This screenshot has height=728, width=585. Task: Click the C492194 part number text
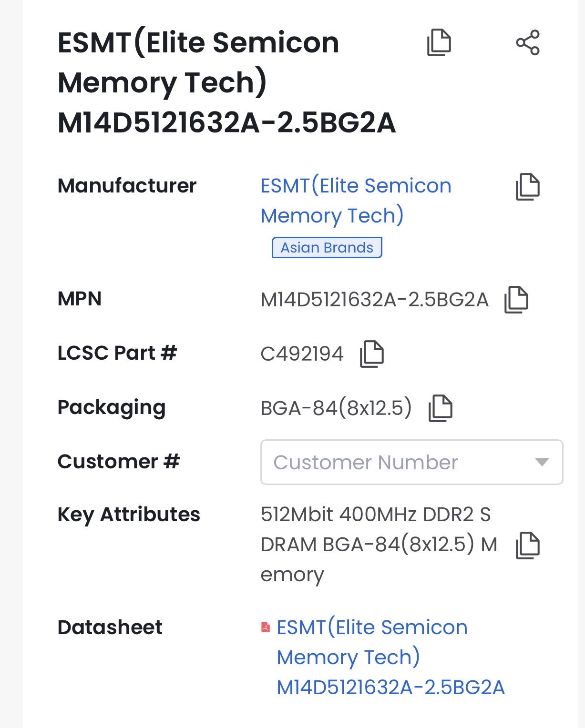[x=302, y=354]
